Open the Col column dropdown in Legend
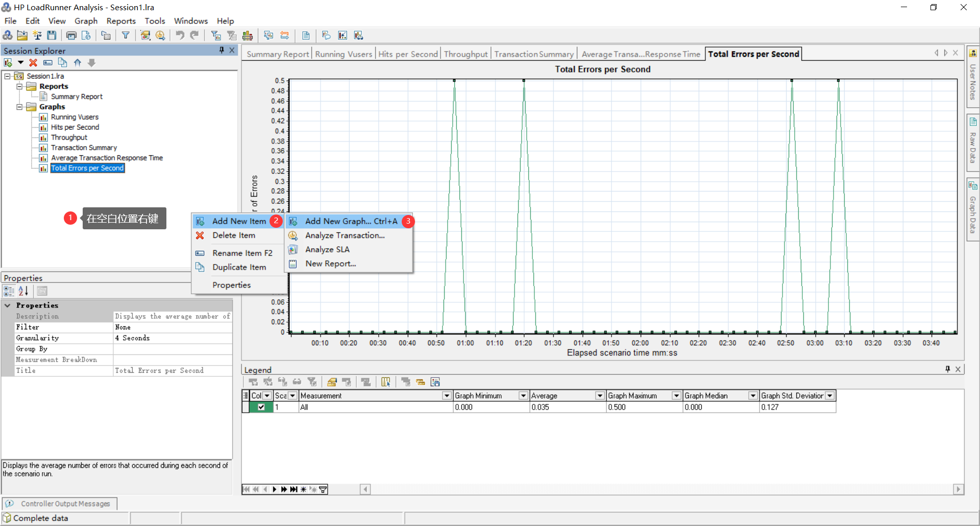Screen dimensions: 980x526 [267, 396]
